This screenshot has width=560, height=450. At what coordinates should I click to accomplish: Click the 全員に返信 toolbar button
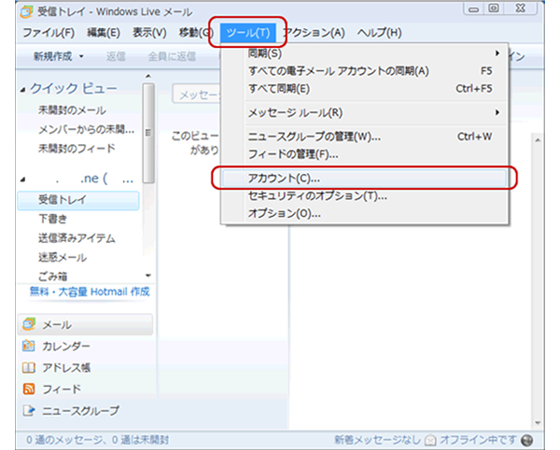[x=172, y=56]
